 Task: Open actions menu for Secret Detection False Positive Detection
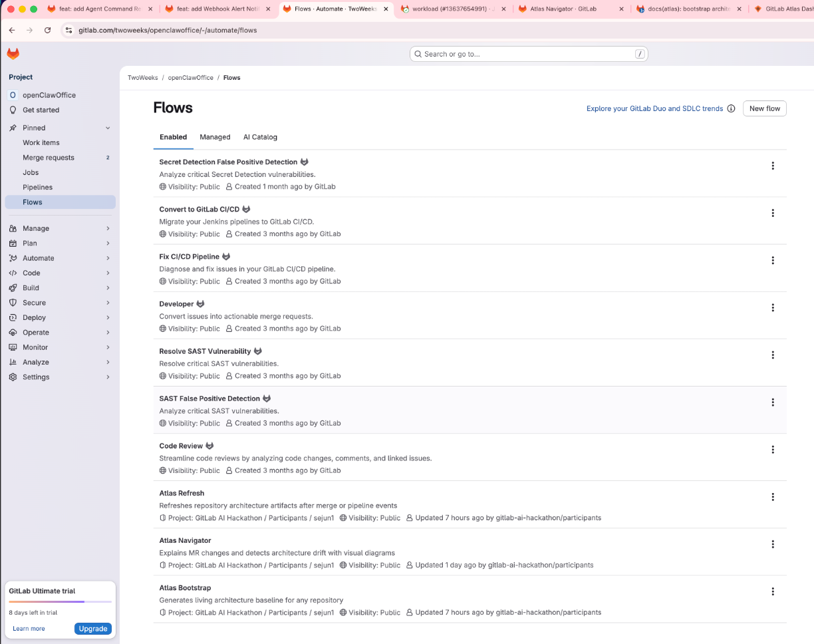773,166
